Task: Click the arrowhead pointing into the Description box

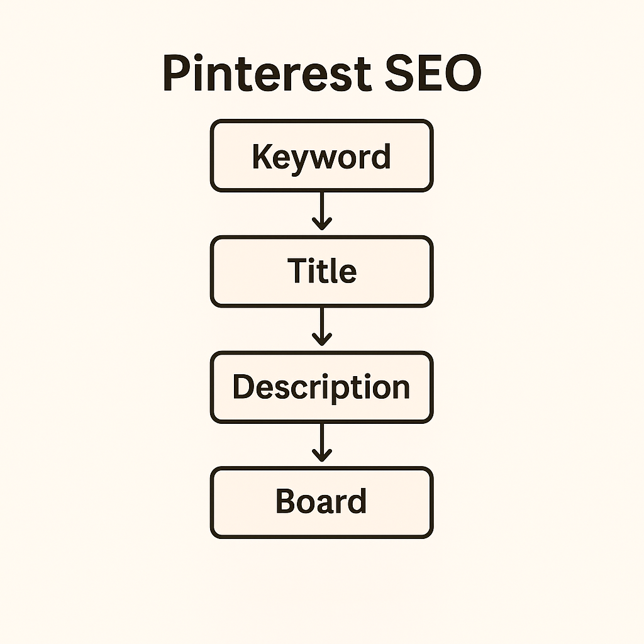Action: [322, 340]
